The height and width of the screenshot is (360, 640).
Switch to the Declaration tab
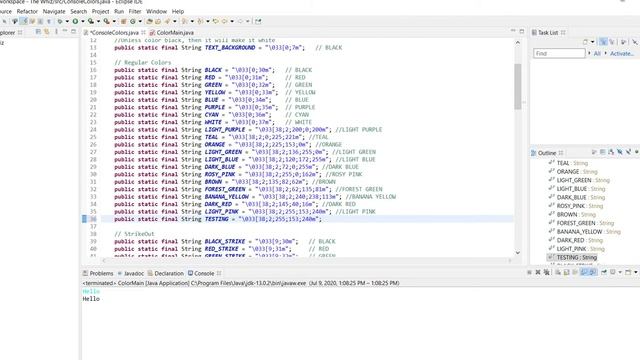(x=166, y=273)
